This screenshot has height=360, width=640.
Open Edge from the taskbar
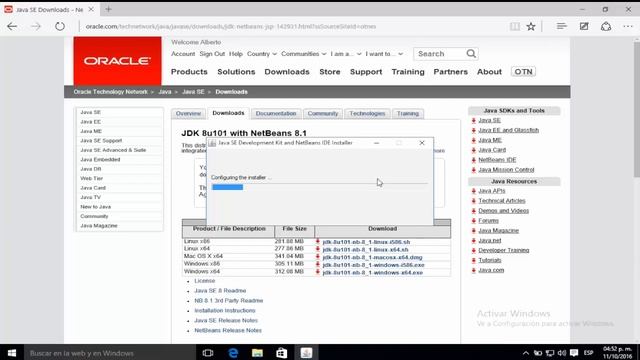pos(233,353)
